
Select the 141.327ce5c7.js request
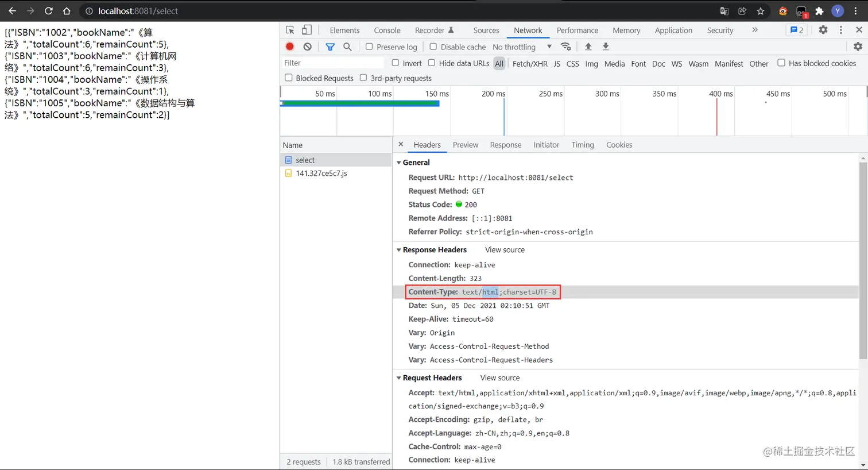336,173
